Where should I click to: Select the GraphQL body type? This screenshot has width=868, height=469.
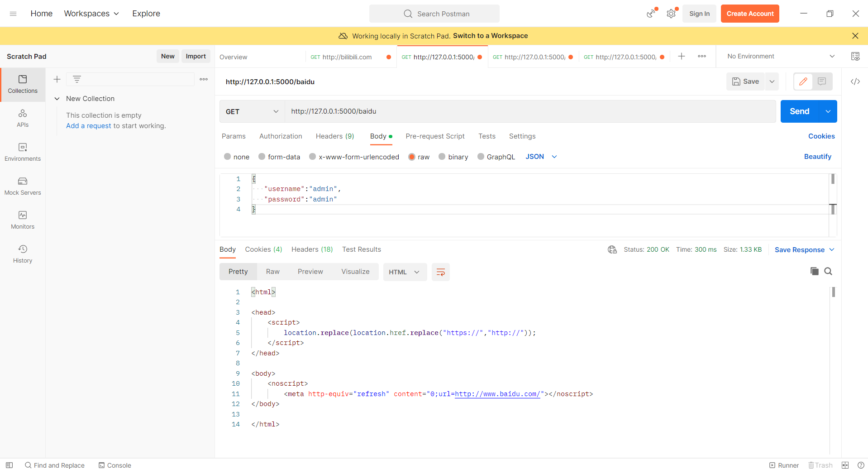coord(496,157)
